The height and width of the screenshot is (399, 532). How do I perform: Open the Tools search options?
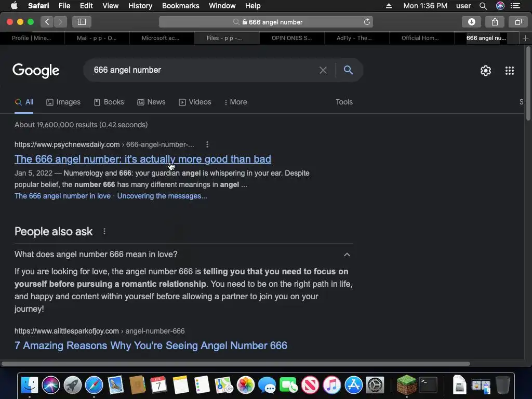coord(344,102)
